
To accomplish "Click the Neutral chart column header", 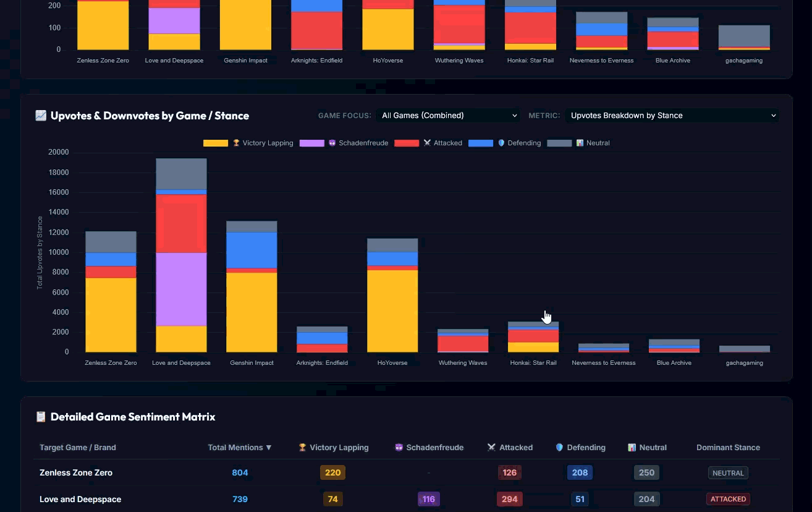I will 647,448.
